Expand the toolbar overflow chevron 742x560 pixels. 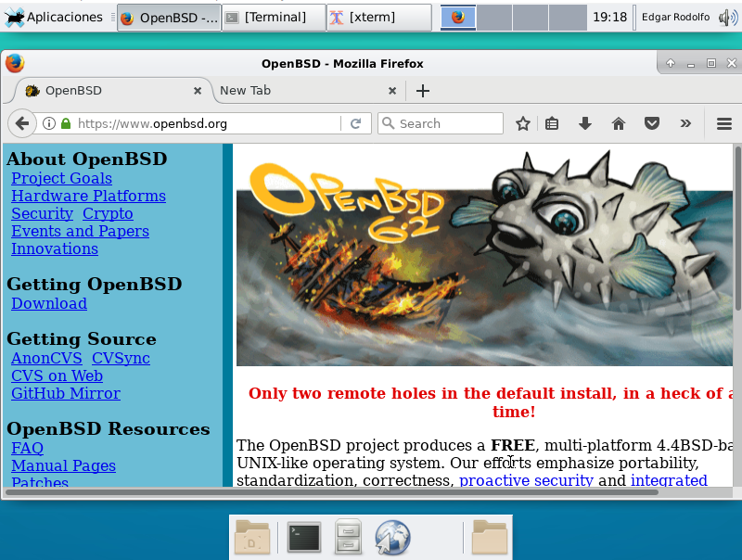(684, 122)
